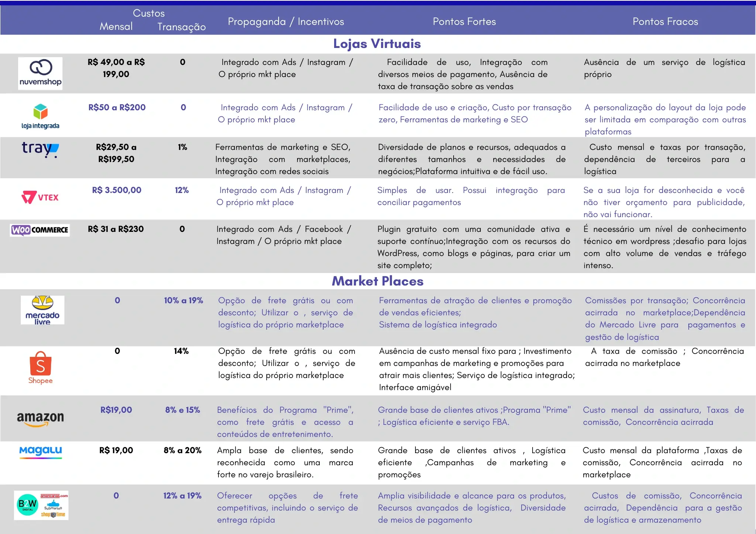Click the Nuvemshop logo
Image resolution: width=756 pixels, height=534 pixels.
pyautogui.click(x=40, y=74)
